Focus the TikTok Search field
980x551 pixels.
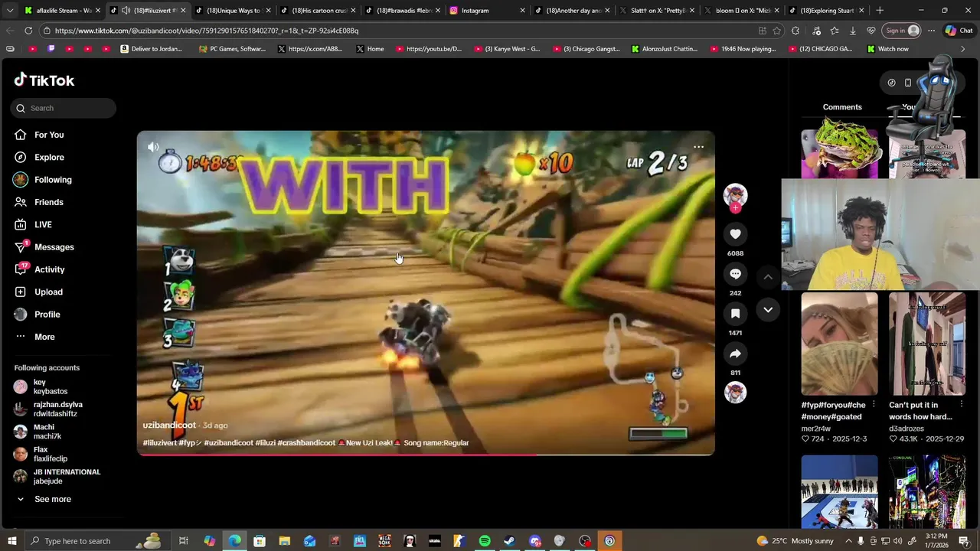[64, 108]
